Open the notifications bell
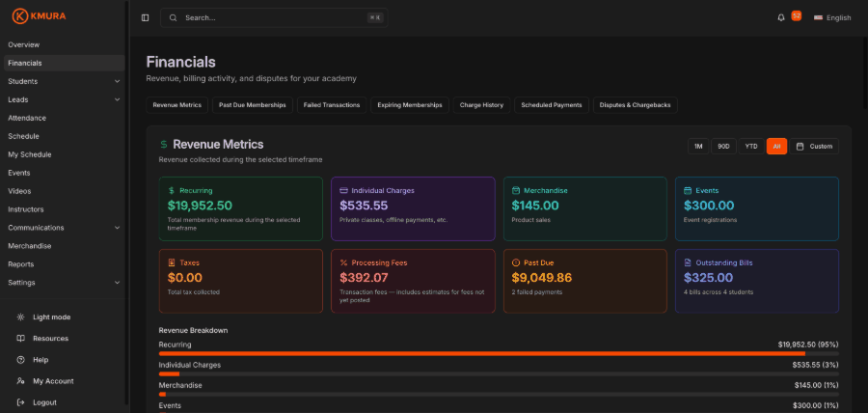Viewport: 868px width, 413px height. coord(781,17)
